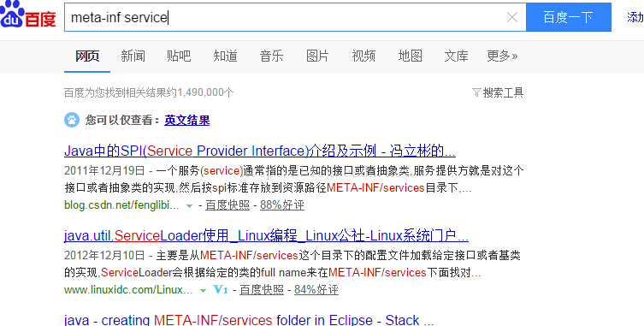Select the 网页 tab
This screenshot has width=644, height=326.
(x=87, y=56)
